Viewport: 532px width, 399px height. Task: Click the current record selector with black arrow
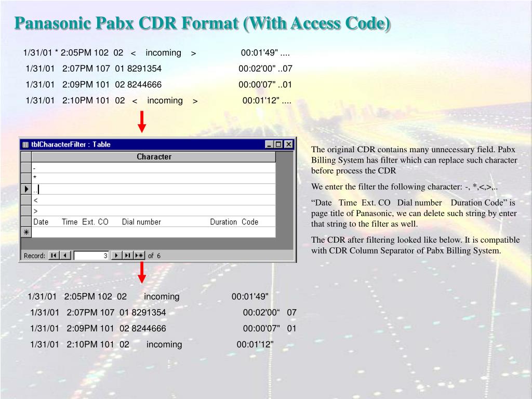[x=26, y=189]
